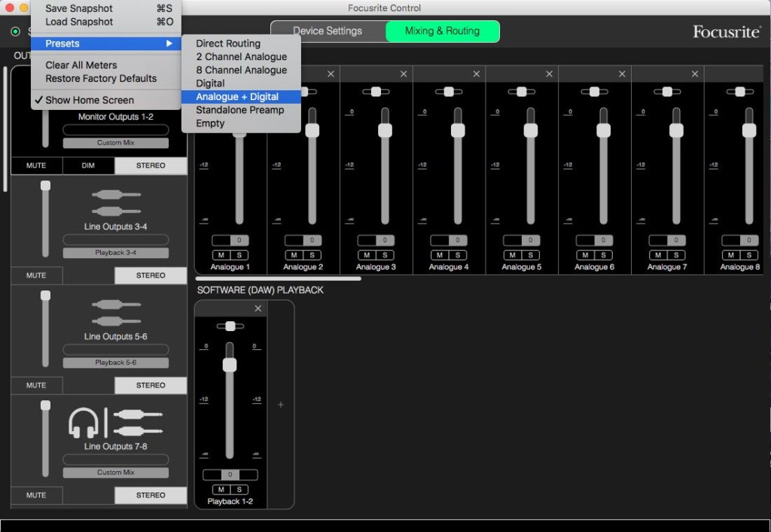Open the Playback 3-4 source dropdown

(x=115, y=253)
